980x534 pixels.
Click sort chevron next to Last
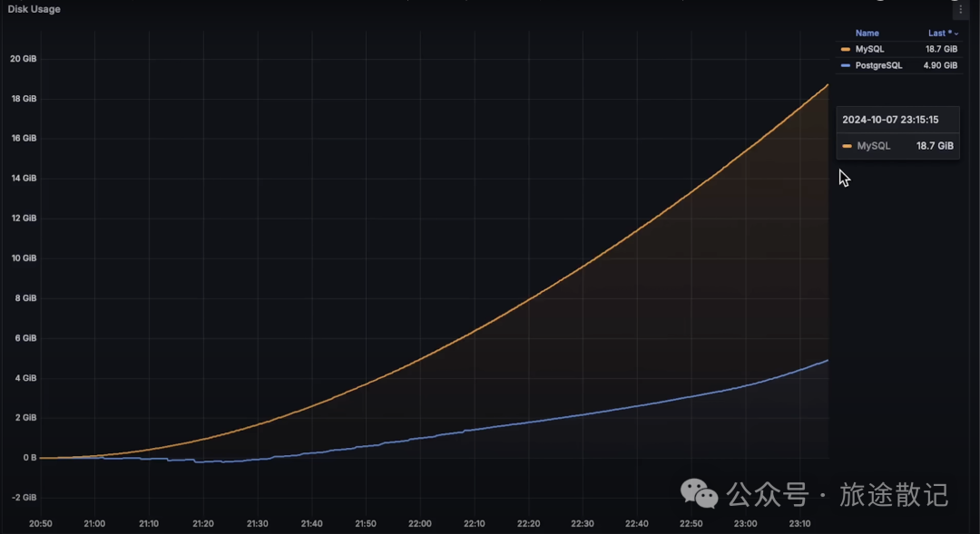coord(956,34)
